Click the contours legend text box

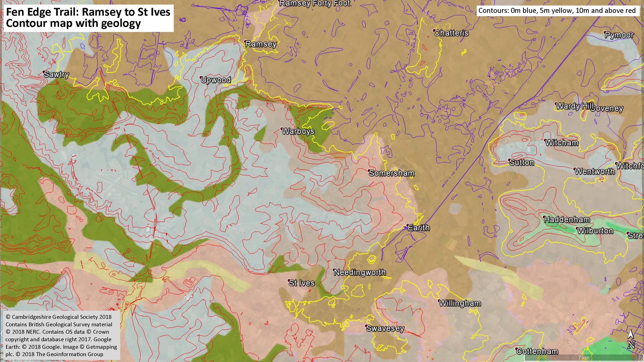557,11
